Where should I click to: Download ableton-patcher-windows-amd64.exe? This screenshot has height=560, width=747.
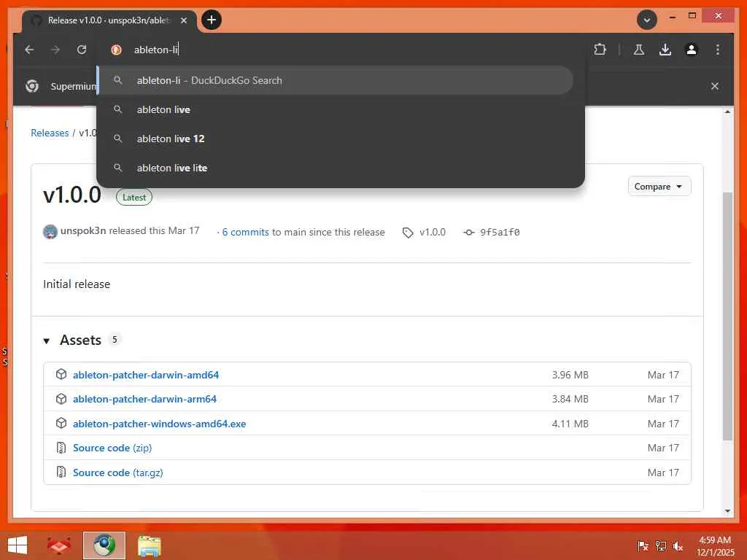pyautogui.click(x=160, y=424)
